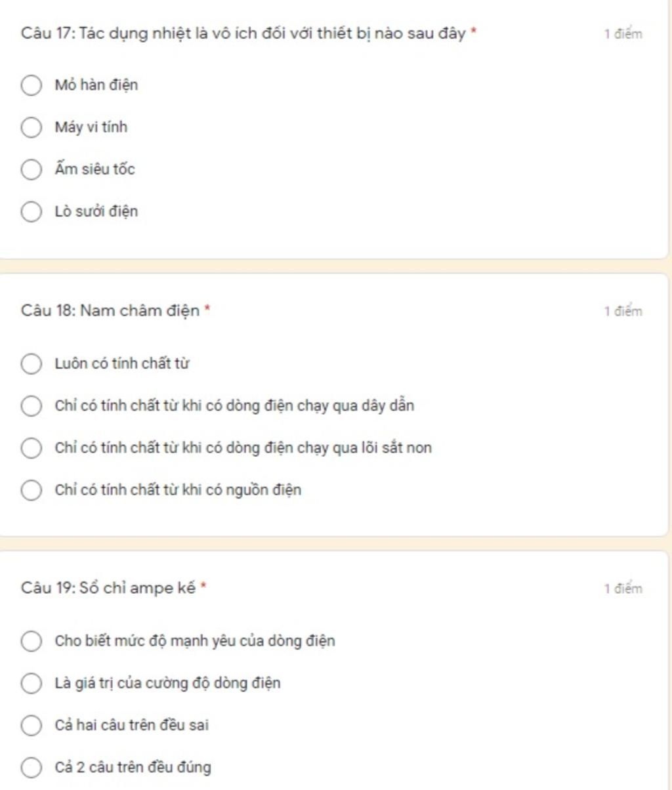Select the "Ấm siêu tốc" answer
Viewport: 672px width, 790px height.
pyautogui.click(x=31, y=169)
